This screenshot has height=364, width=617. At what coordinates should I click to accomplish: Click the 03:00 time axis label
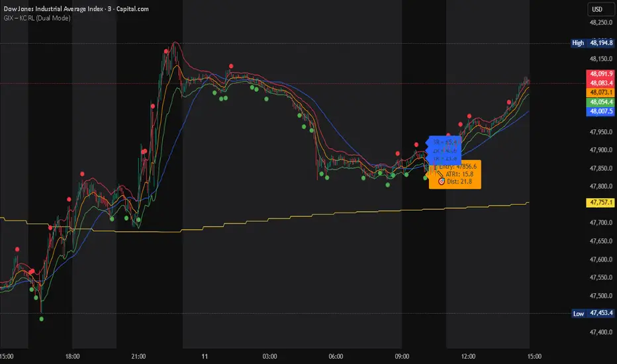[x=270, y=357]
